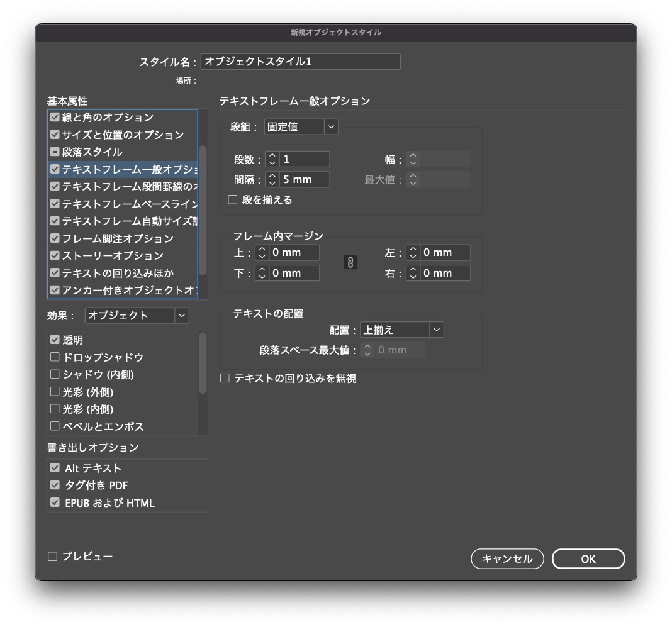This screenshot has width=672, height=627.
Task: Click the キャンセル button
Action: coord(507,559)
